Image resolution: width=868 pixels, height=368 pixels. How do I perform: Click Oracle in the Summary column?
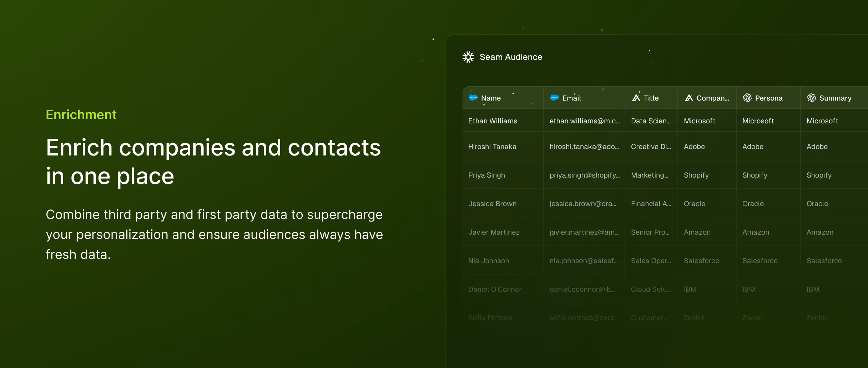click(817, 204)
